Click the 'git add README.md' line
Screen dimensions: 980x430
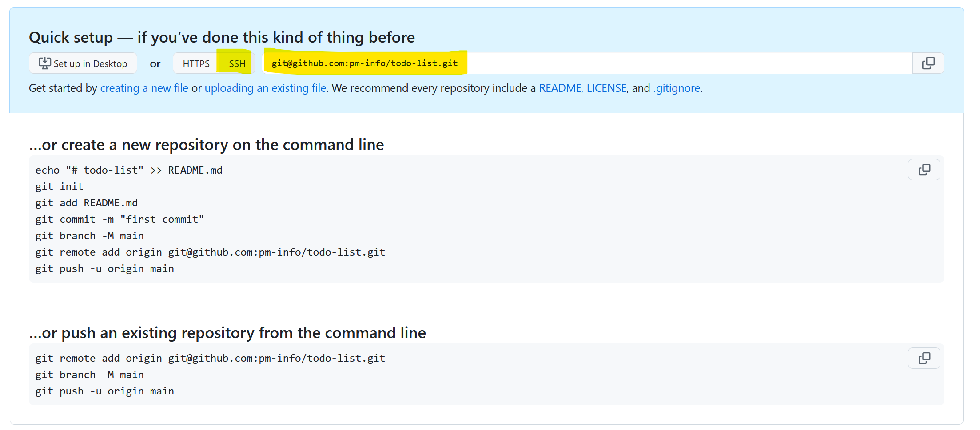coord(87,203)
